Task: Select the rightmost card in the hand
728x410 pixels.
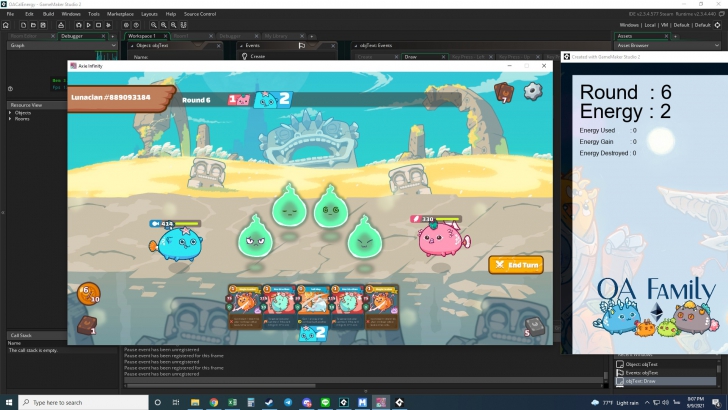Action: pyautogui.click(x=382, y=307)
